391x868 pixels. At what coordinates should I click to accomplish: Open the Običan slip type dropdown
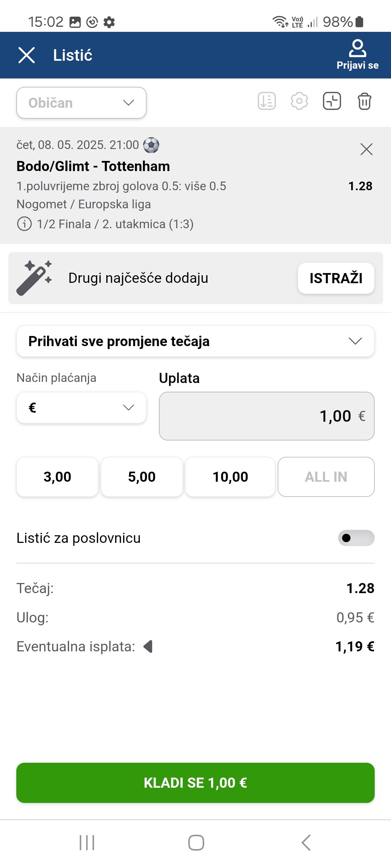[x=81, y=103]
